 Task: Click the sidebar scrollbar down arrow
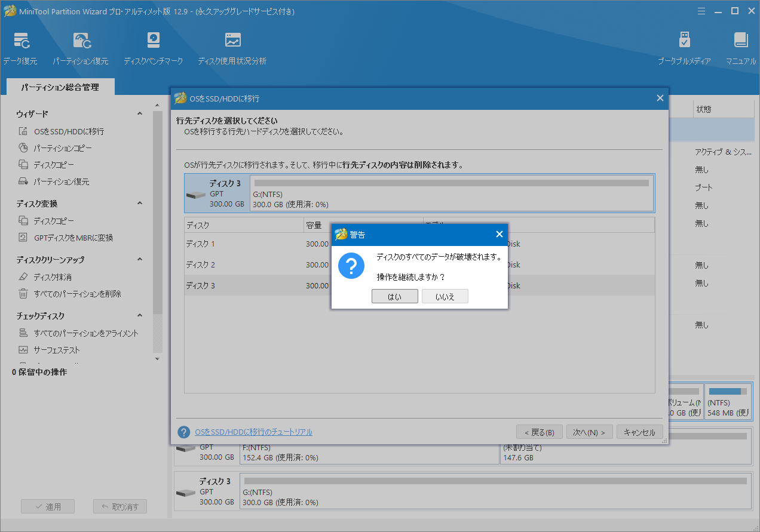[x=158, y=359]
